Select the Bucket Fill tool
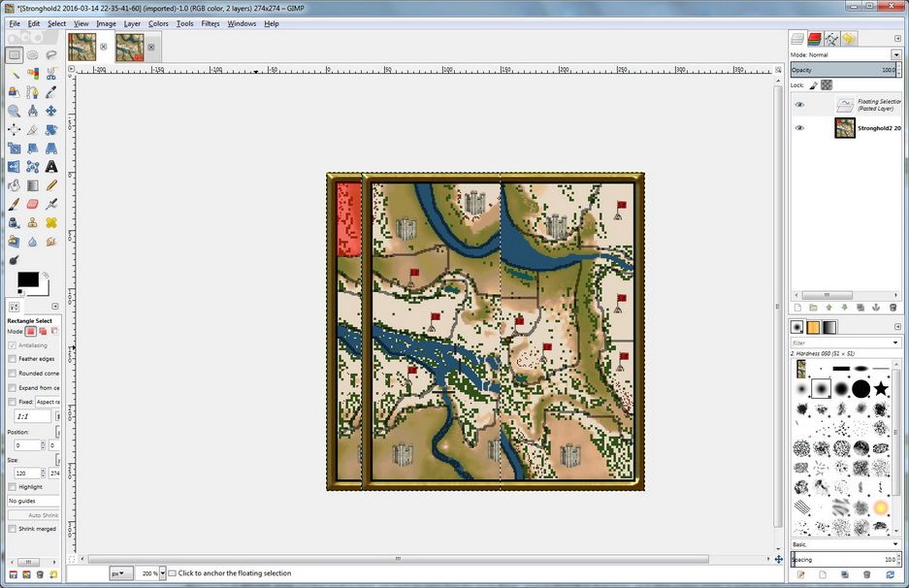909x588 pixels. point(14,185)
